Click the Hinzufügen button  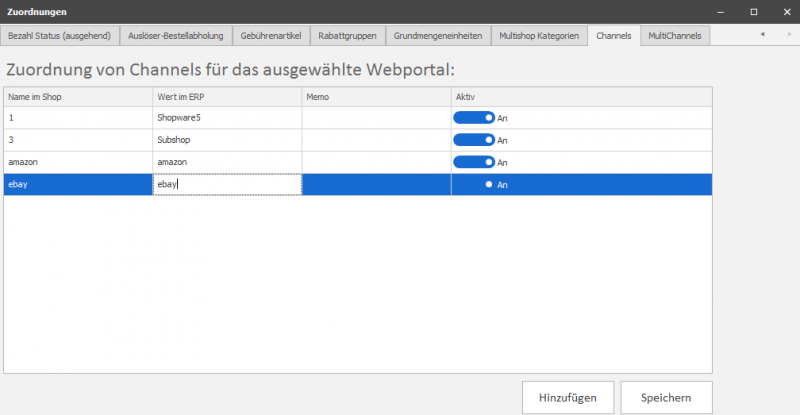coord(568,397)
